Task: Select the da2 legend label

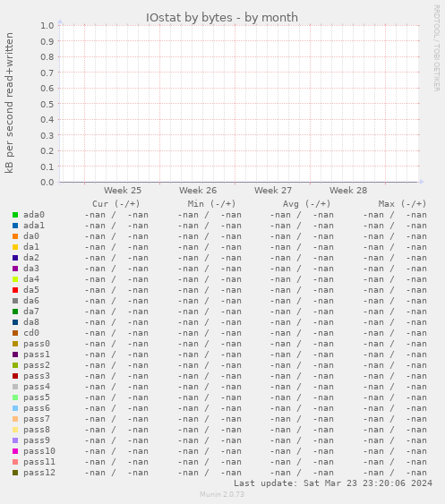Action: pyautogui.click(x=31, y=258)
